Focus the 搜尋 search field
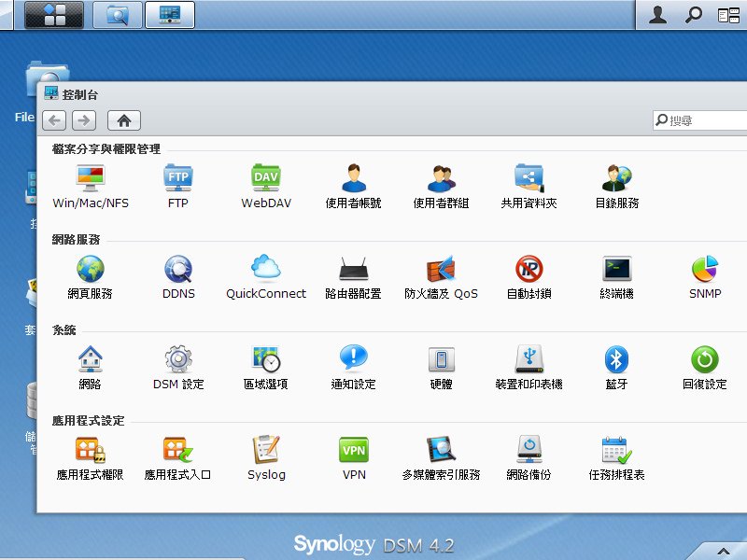 pyautogui.click(x=700, y=120)
